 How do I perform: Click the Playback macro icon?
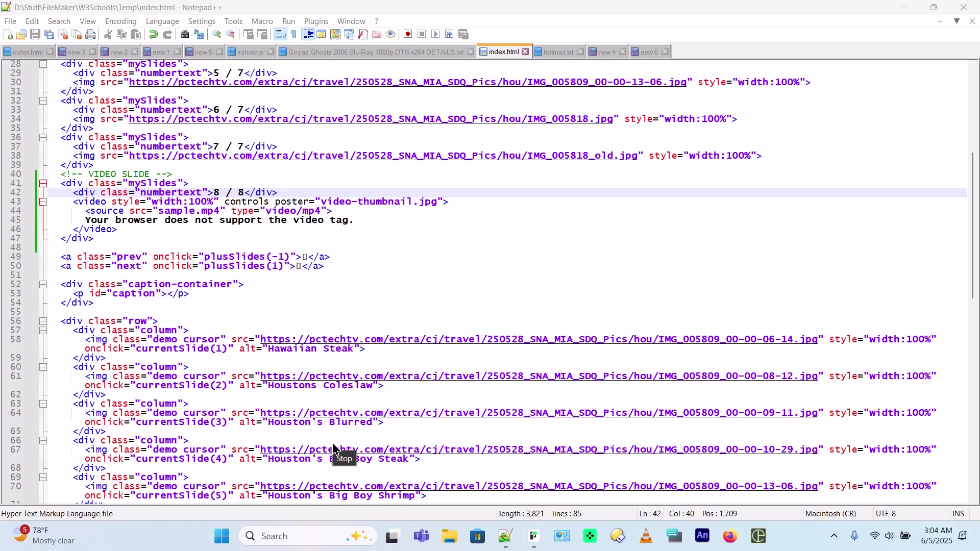[435, 34]
